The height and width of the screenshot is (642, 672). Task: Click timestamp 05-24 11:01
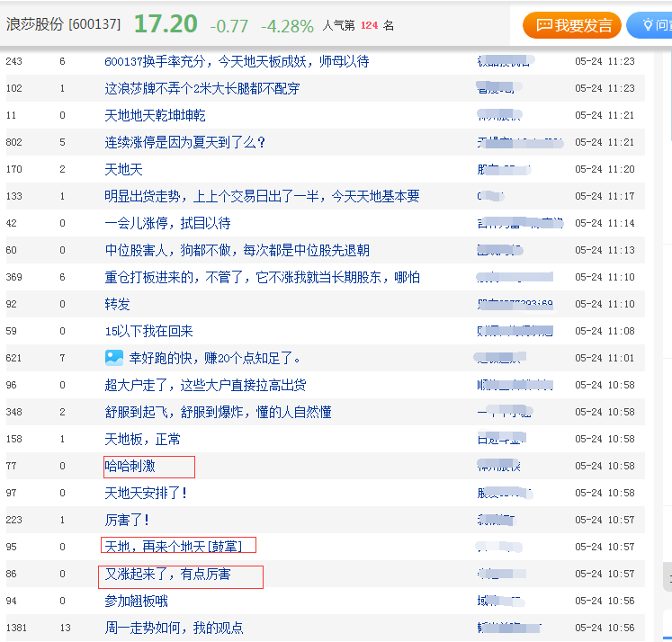pos(605,359)
